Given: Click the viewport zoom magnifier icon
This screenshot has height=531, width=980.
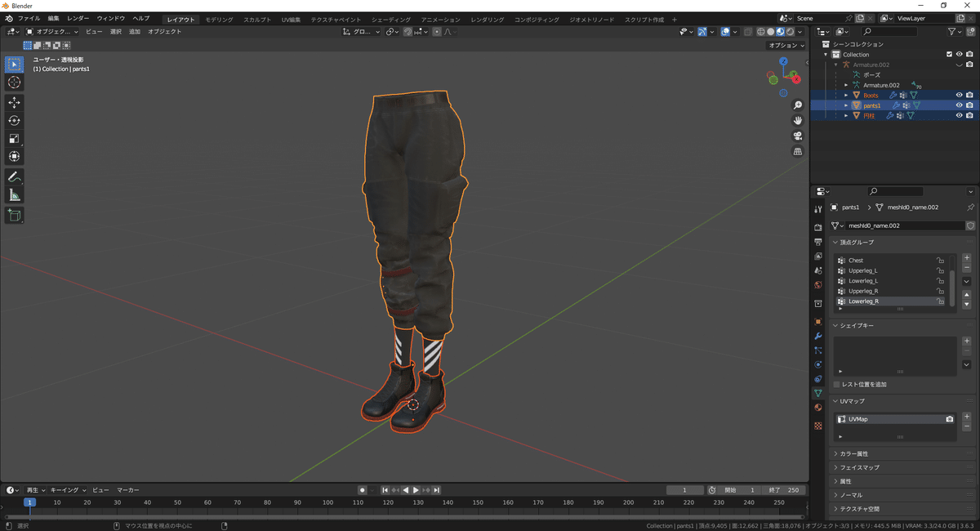Looking at the screenshot, I should click(x=798, y=105).
